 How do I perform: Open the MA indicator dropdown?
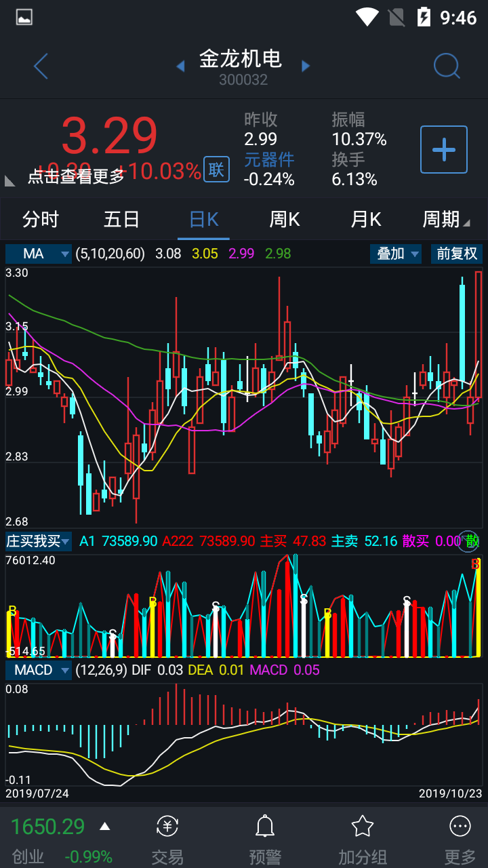pyautogui.click(x=39, y=254)
